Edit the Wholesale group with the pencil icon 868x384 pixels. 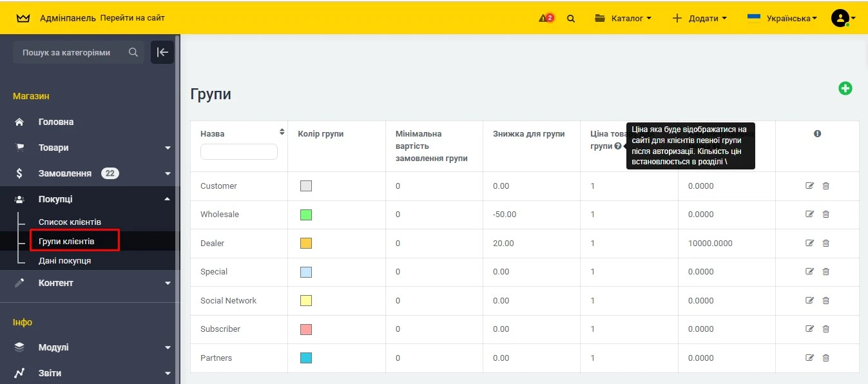tap(809, 214)
